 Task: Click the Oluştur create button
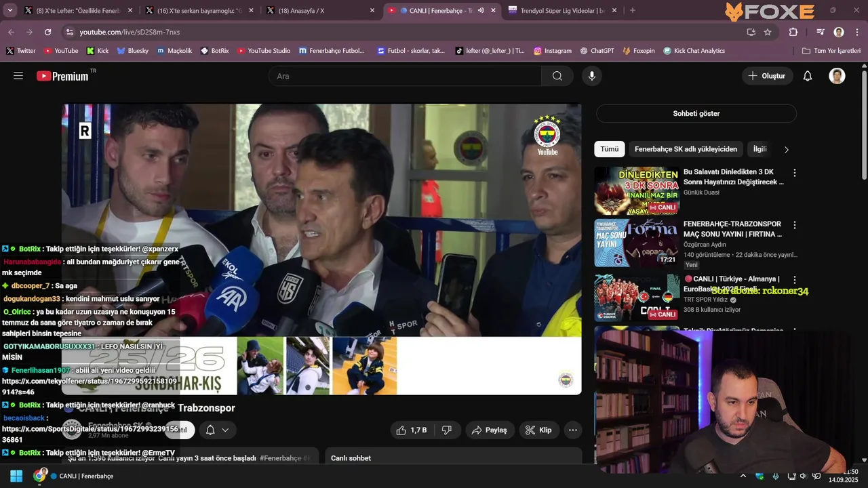click(767, 76)
